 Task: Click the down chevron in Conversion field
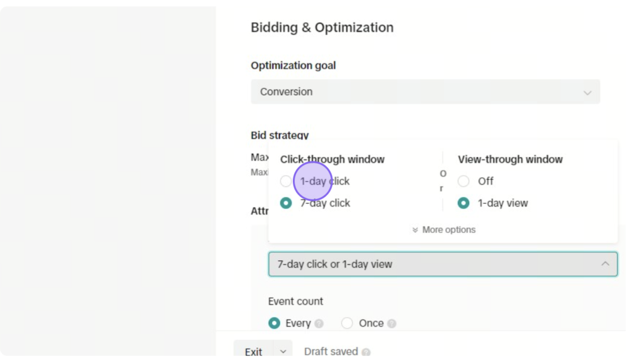(x=587, y=93)
